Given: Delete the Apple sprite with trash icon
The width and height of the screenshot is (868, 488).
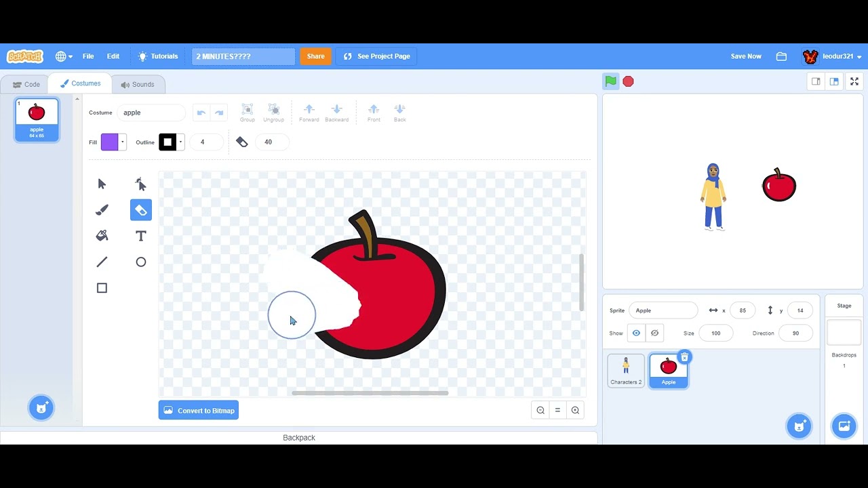Looking at the screenshot, I should [684, 357].
